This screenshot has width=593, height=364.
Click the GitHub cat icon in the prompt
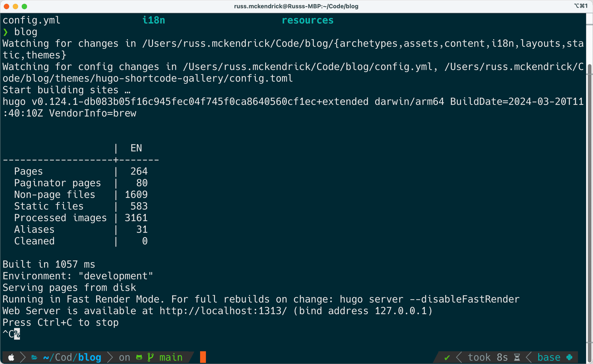(139, 357)
